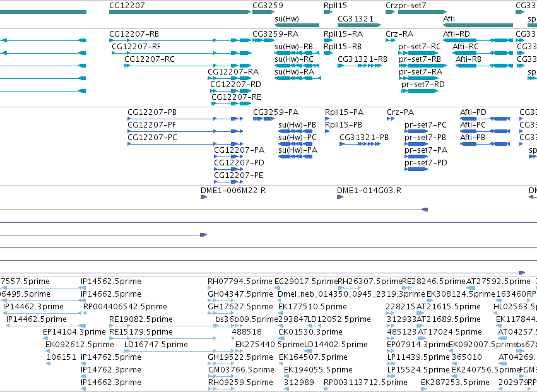Viewport: 537px width, 392px height.
Task: Select the pr-set7-PD protein label
Action: (x=426, y=163)
